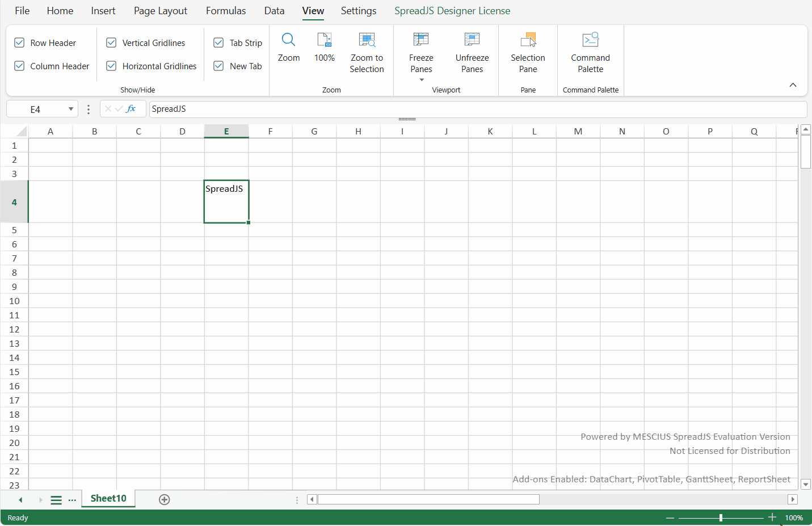The image size is (812, 526).
Task: Select the Sheet10 sheet tab
Action: coord(108,498)
